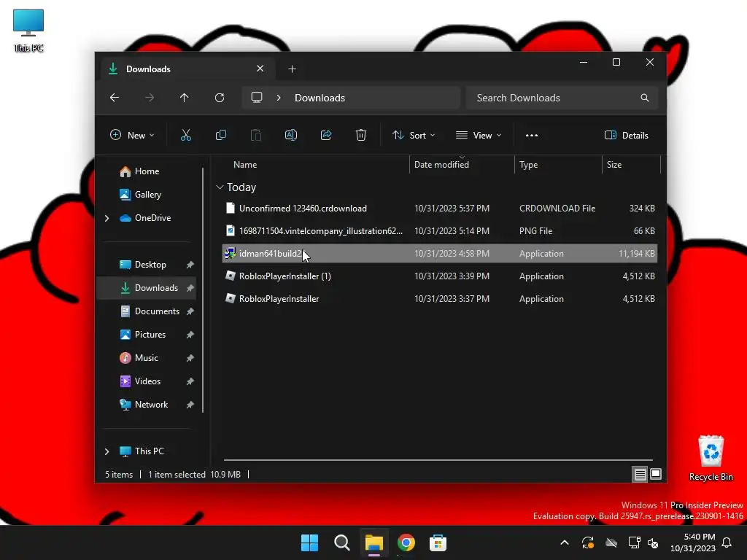The height and width of the screenshot is (560, 747).
Task: Open Music in navigation pane
Action: [x=146, y=357]
